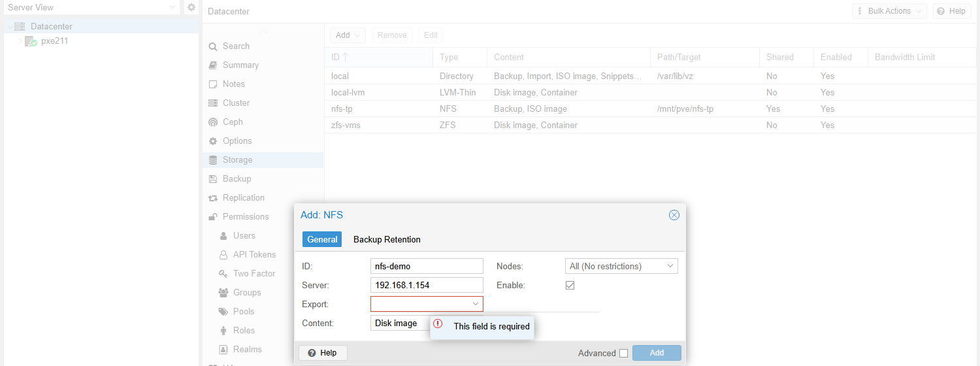Select the local storage row

pos(650,76)
